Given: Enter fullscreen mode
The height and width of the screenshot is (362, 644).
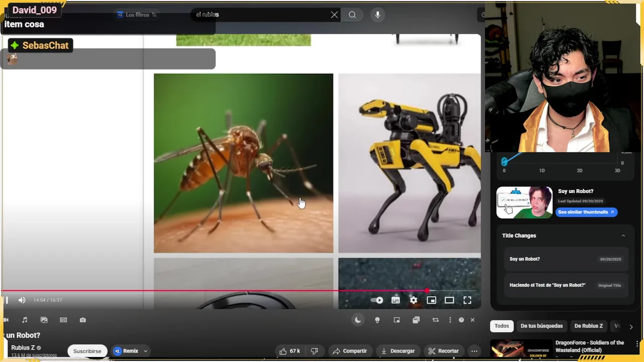Looking at the screenshot, I should [467, 300].
